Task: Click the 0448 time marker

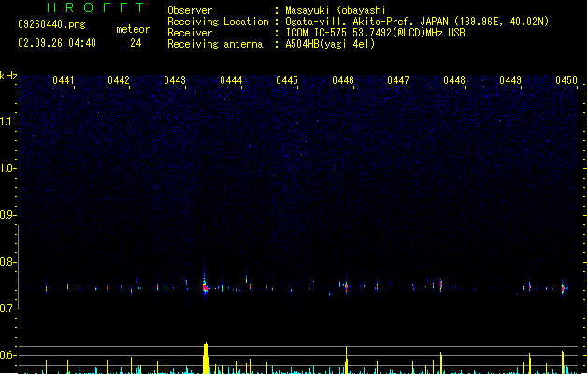Action: pyautogui.click(x=454, y=79)
